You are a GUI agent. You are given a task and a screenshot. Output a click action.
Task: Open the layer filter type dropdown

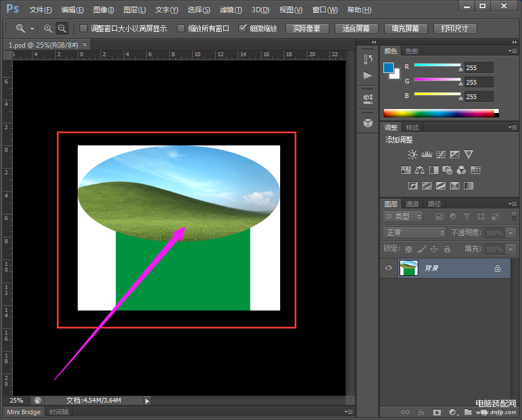tap(403, 217)
